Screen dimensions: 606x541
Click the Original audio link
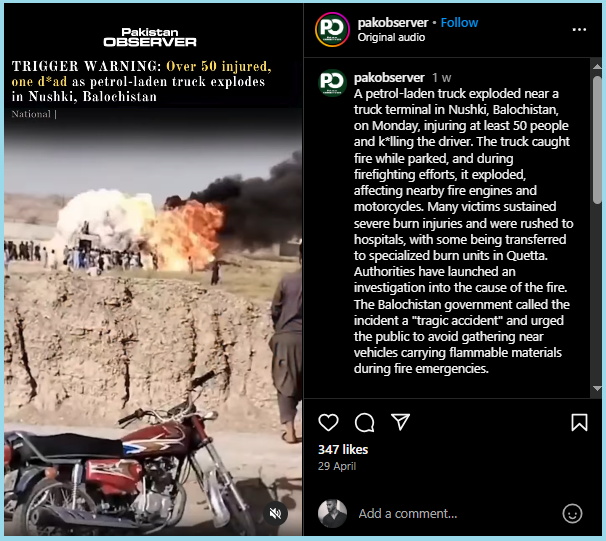(391, 37)
